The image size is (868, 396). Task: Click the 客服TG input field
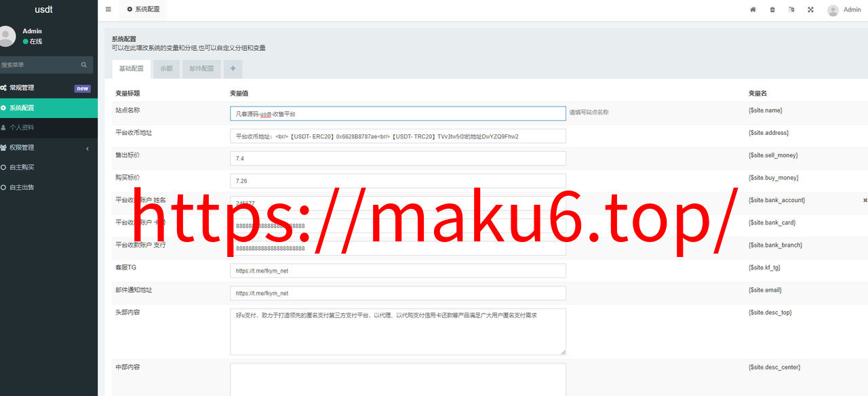(x=398, y=271)
